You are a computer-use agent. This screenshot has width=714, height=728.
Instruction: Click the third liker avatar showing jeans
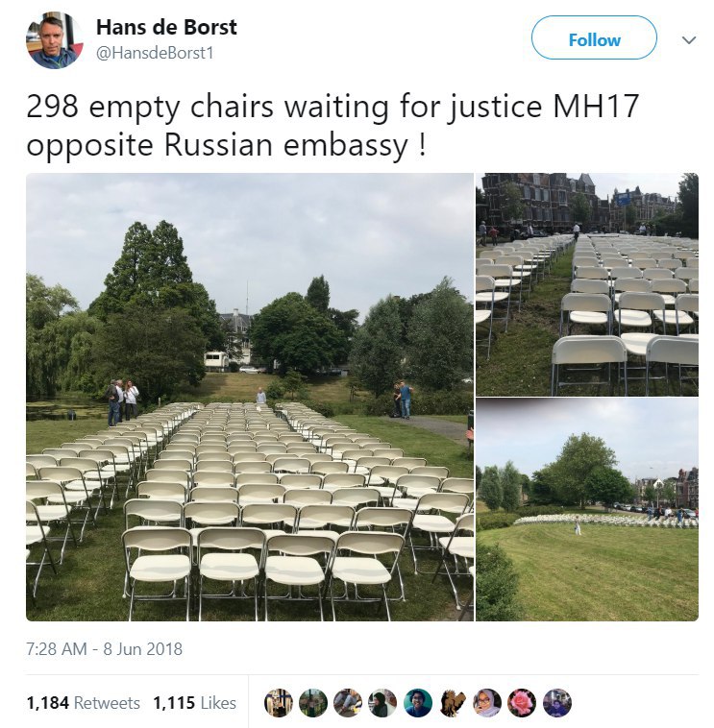click(x=349, y=702)
